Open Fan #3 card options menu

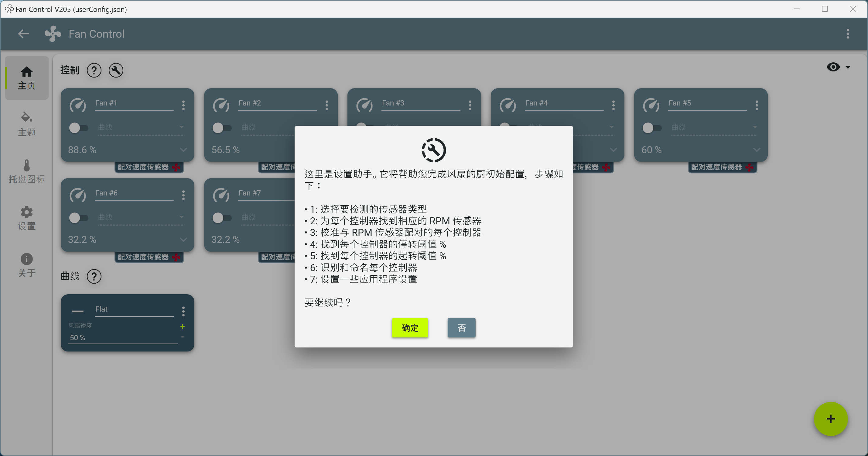[x=470, y=105]
